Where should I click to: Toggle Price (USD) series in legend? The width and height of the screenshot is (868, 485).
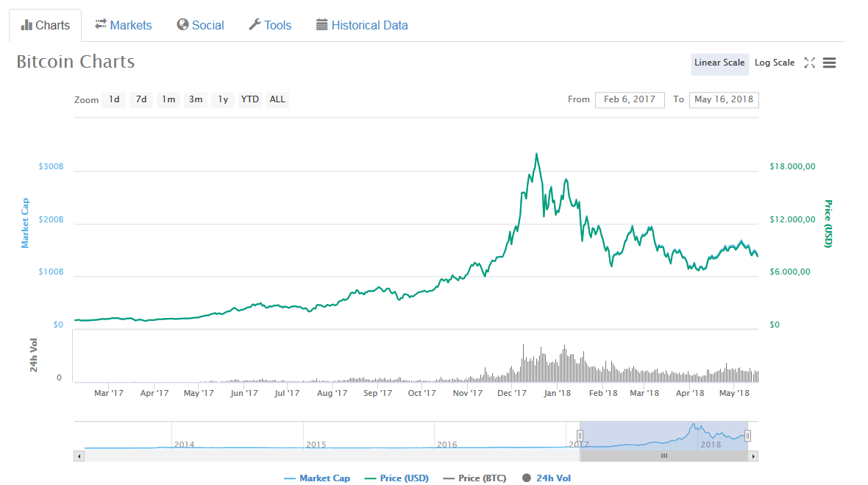[x=396, y=478]
